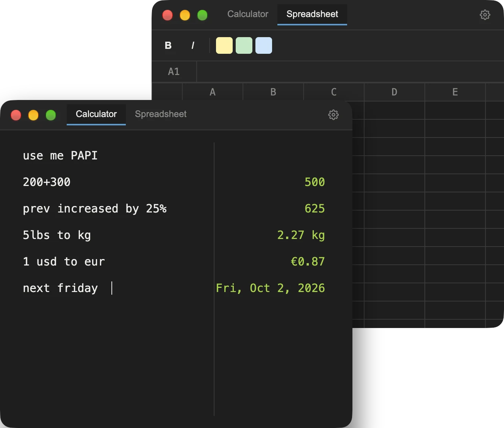The width and height of the screenshot is (504, 428).
Task: Select column D header
Action: (394, 92)
